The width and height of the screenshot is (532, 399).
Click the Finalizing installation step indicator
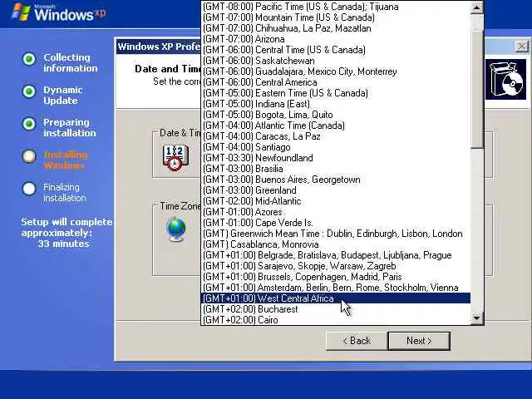click(x=29, y=189)
